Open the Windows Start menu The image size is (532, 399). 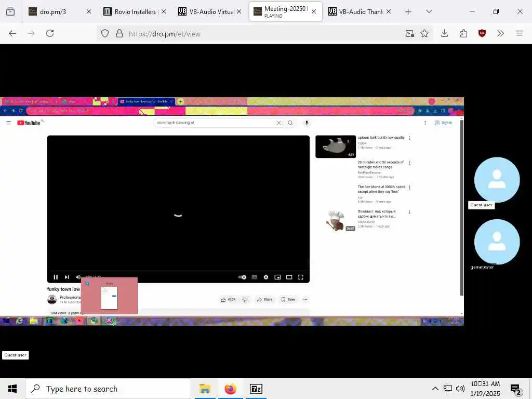click(x=12, y=389)
